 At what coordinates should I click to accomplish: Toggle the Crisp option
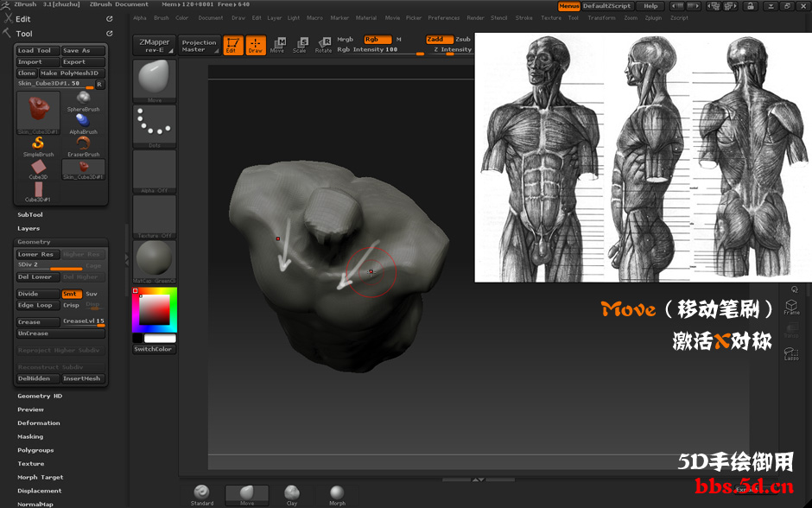[72, 306]
